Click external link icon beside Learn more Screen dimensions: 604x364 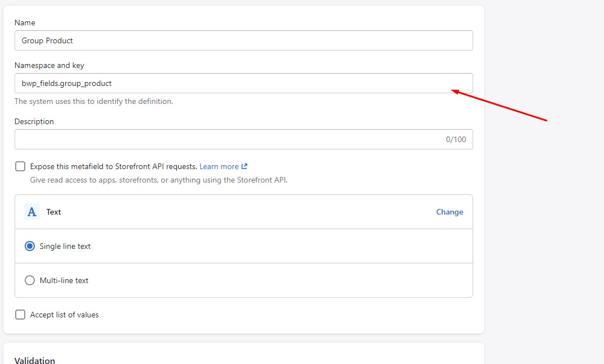click(244, 166)
